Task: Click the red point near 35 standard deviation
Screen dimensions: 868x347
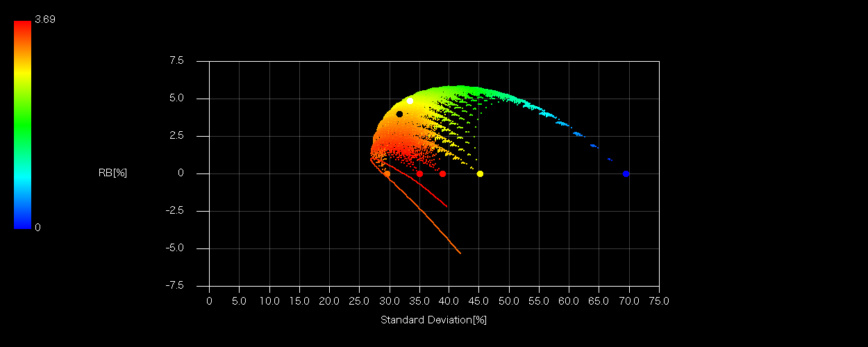Action: [419, 173]
